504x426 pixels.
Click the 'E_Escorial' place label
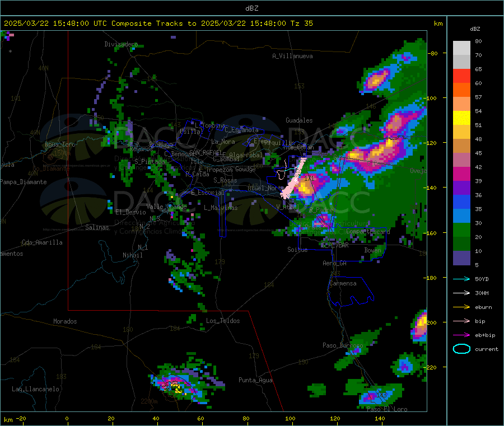pyautogui.click(x=208, y=193)
